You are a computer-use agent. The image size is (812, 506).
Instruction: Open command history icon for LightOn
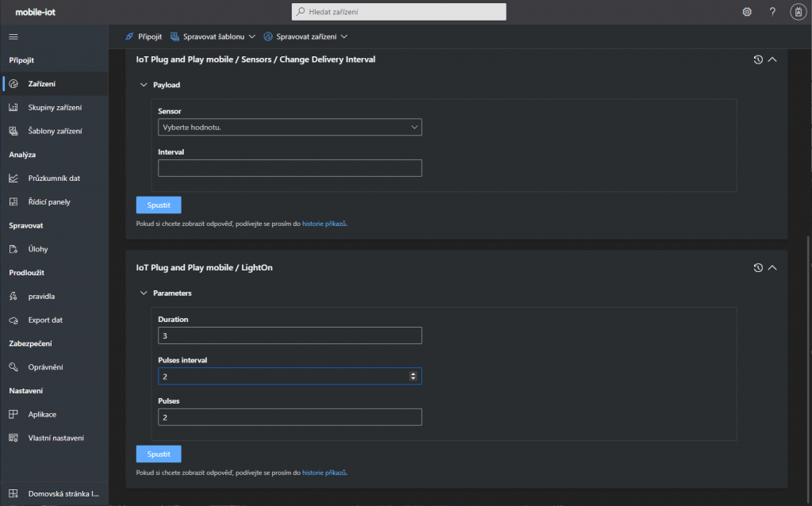[758, 268]
